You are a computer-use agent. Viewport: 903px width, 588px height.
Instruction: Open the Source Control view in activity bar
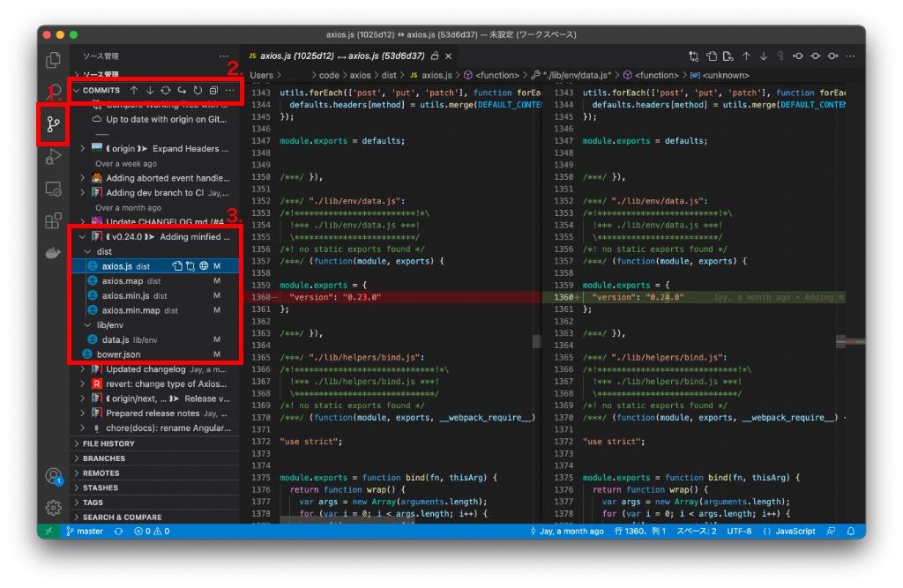coord(53,124)
